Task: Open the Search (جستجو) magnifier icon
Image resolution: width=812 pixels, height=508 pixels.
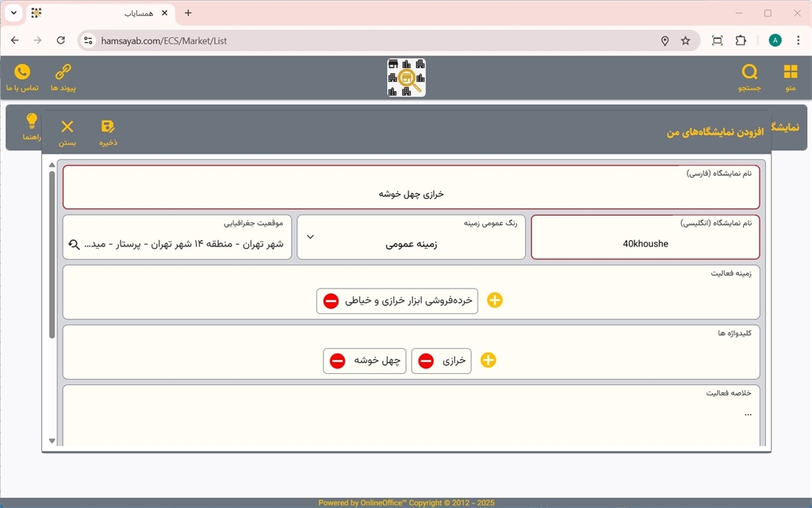Action: coord(749,72)
